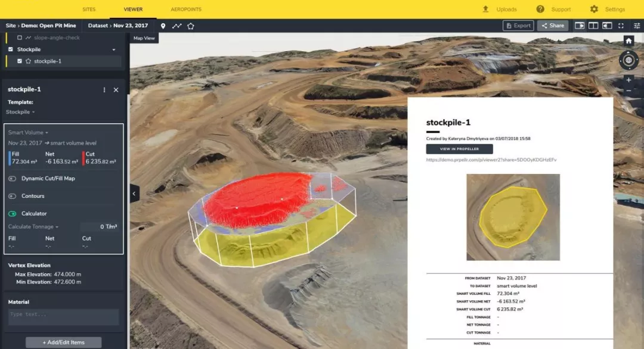
Task: Open the Calculate Tonnage dropdown
Action: 33,227
